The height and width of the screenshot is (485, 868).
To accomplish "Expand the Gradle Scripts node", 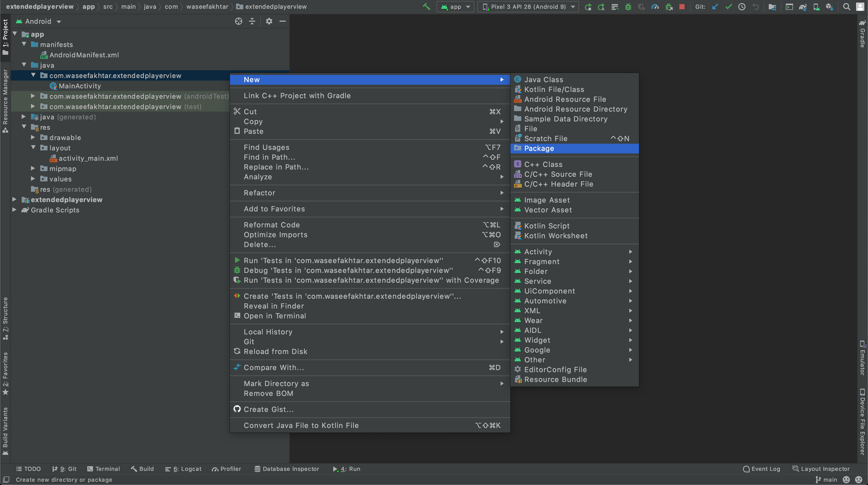I will 14,210.
